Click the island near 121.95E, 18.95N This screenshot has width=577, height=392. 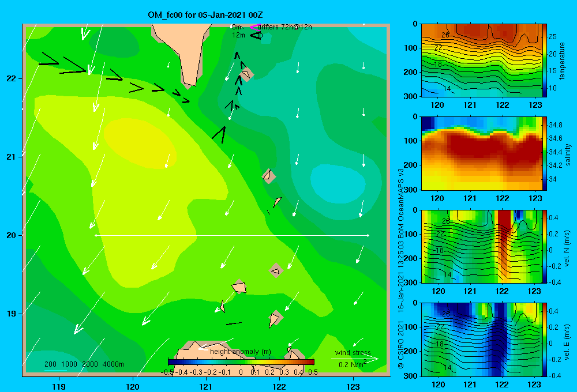click(275, 318)
